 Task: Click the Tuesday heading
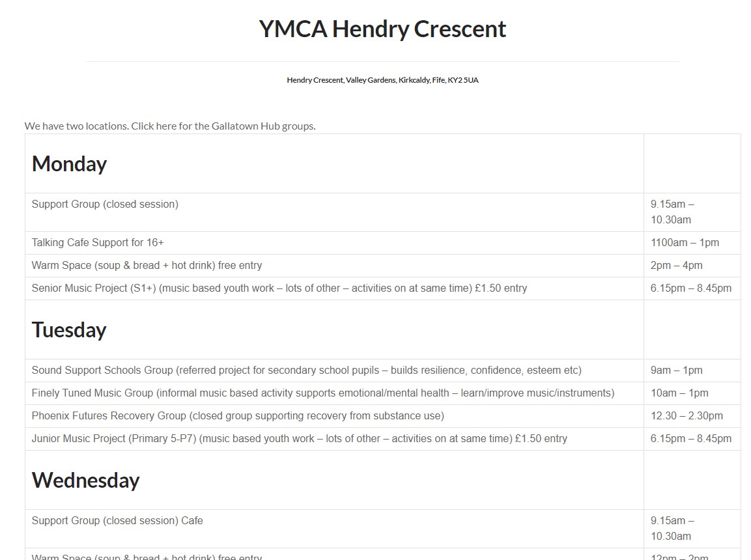[x=69, y=330]
